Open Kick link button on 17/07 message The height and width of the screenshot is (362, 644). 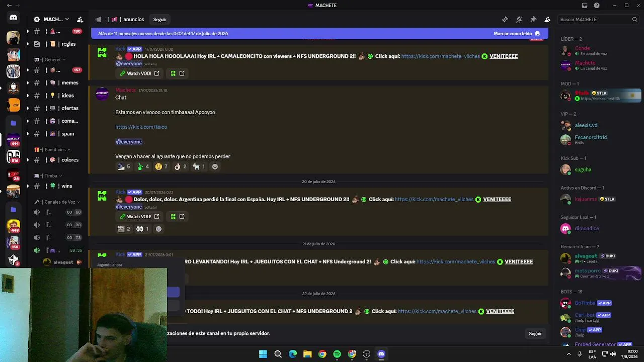[x=178, y=73]
